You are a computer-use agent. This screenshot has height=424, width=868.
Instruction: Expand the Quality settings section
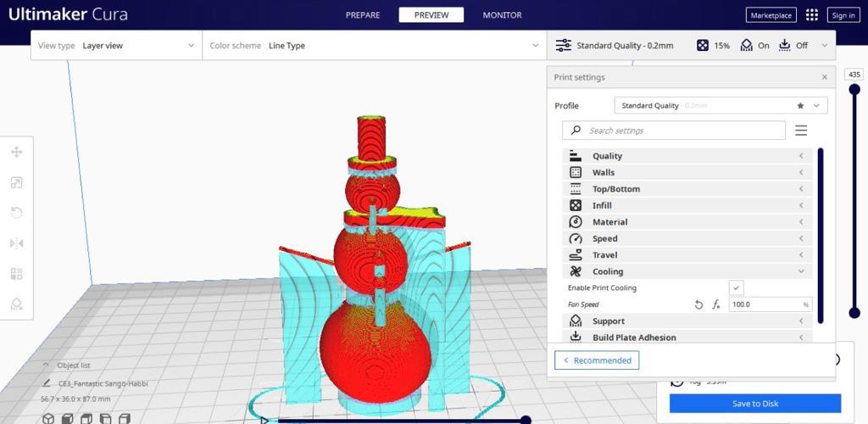pos(687,156)
